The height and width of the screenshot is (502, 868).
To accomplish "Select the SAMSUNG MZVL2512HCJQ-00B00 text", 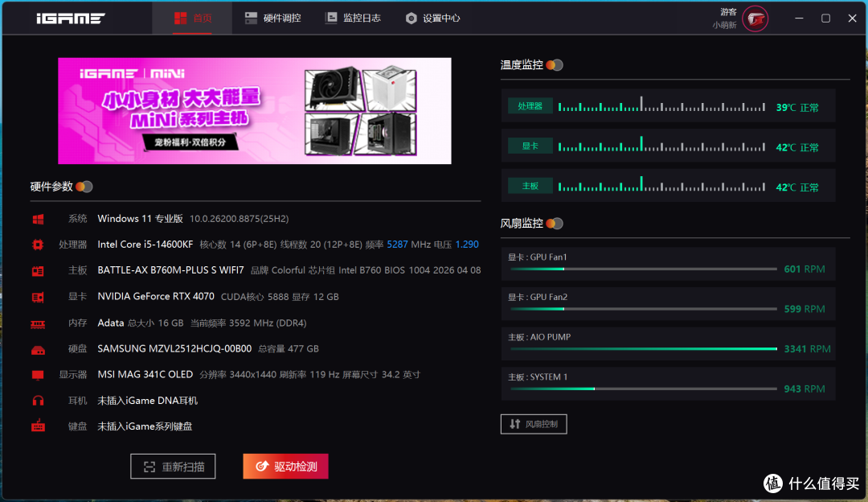I will click(x=174, y=348).
